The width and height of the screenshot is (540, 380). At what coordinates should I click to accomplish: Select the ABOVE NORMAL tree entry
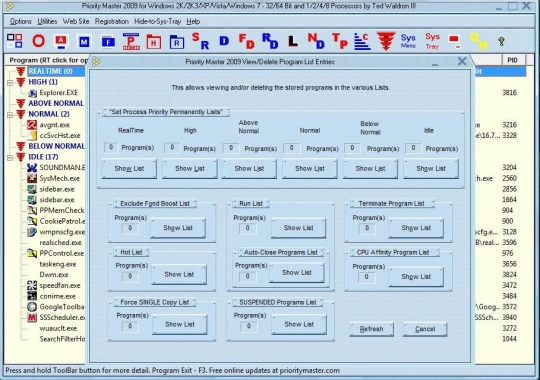56,104
